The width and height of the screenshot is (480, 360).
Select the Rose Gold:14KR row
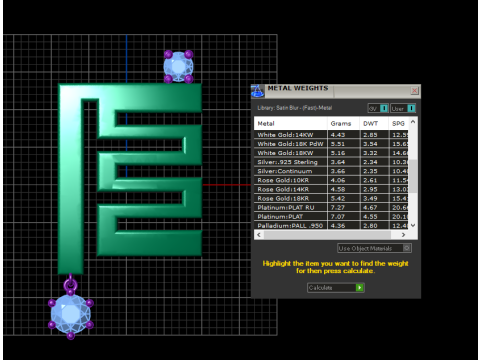pyautogui.click(x=331, y=189)
